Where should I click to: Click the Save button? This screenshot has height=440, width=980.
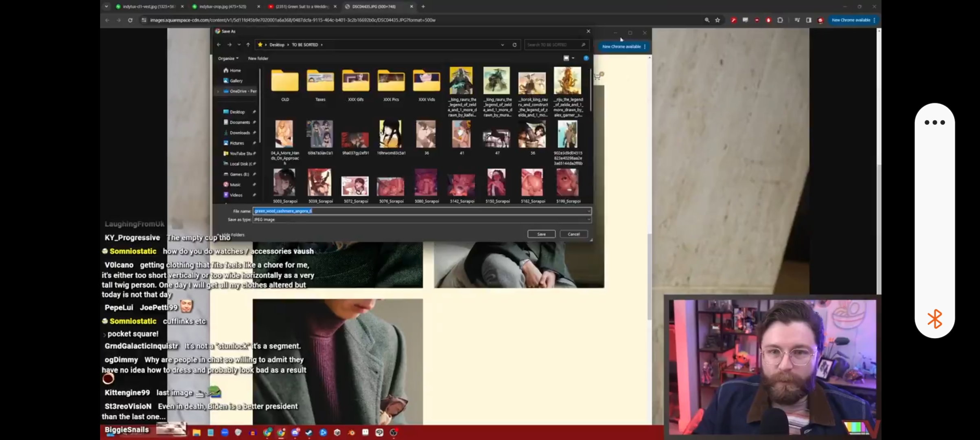pyautogui.click(x=541, y=234)
